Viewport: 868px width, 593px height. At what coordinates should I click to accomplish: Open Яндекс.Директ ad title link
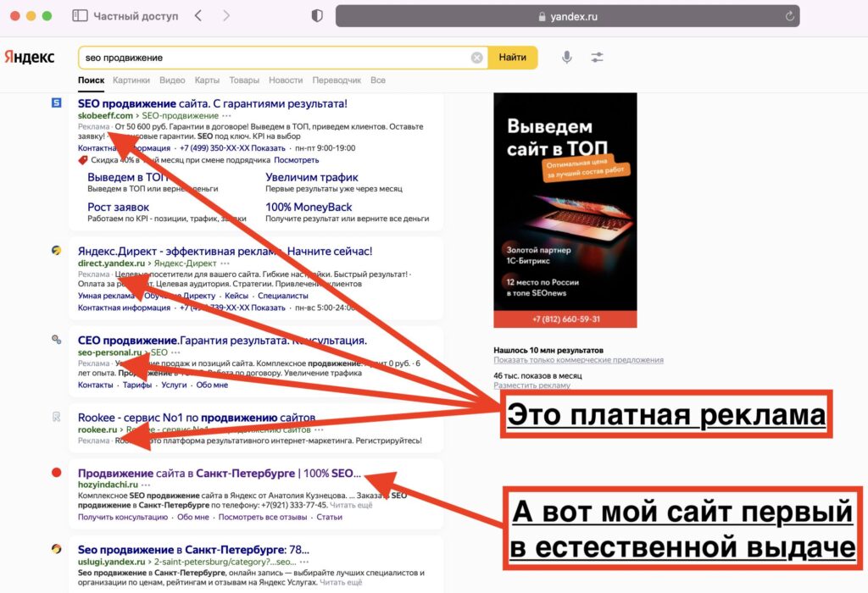[225, 251]
